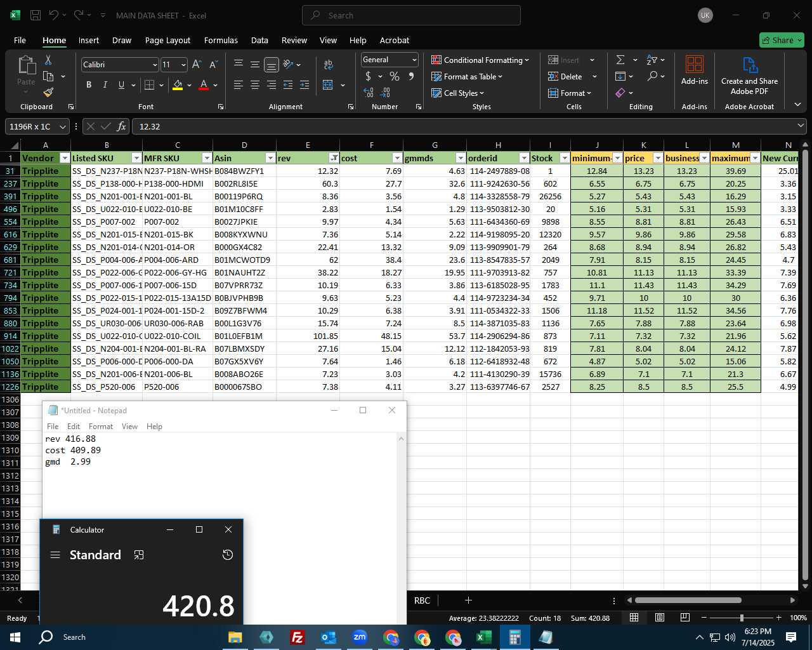Switch to Page Layout view in status bar

[x=660, y=618]
